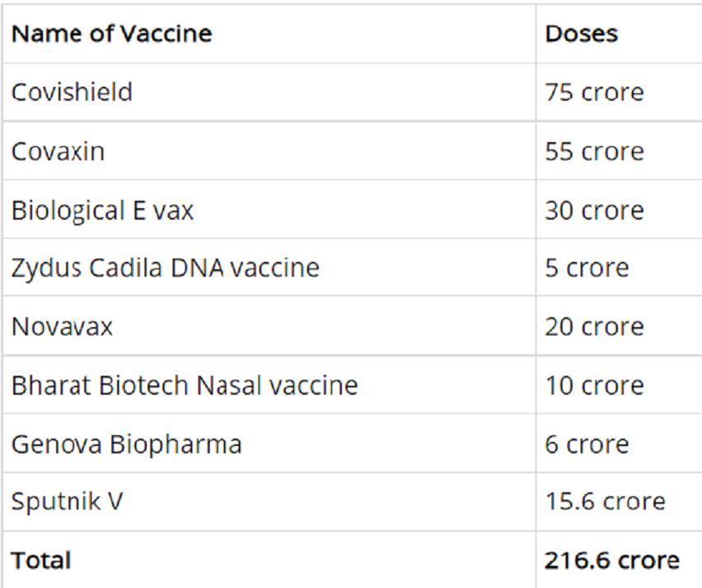Viewport: 702px width, 588px height.
Task: Select the 20 crore value
Action: coord(594,326)
